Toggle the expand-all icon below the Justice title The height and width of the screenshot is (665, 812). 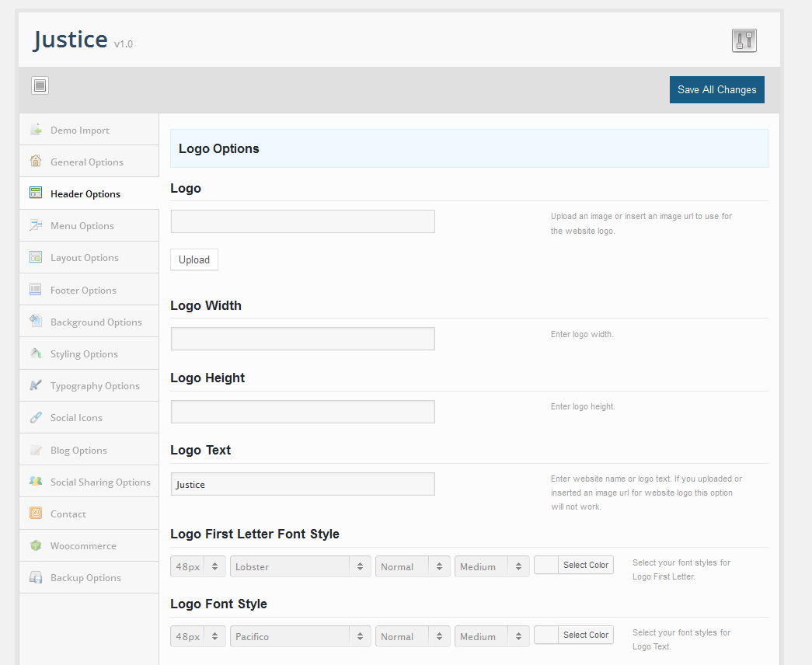[40, 85]
